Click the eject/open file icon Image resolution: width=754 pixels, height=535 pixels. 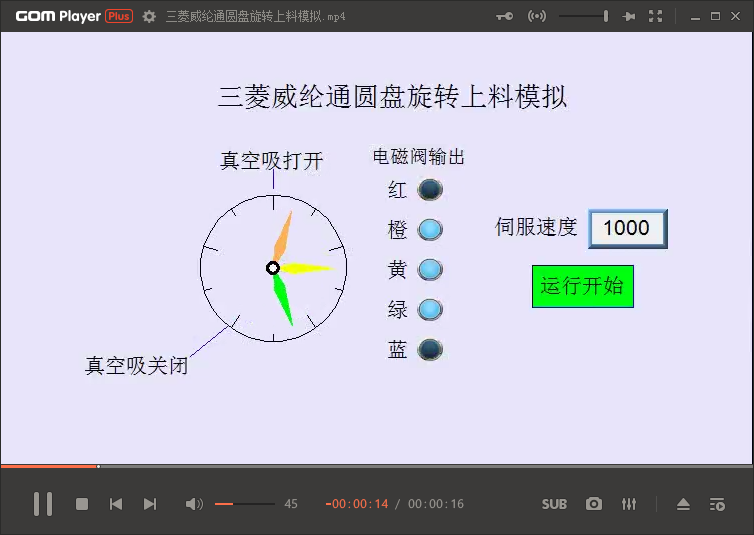click(683, 504)
